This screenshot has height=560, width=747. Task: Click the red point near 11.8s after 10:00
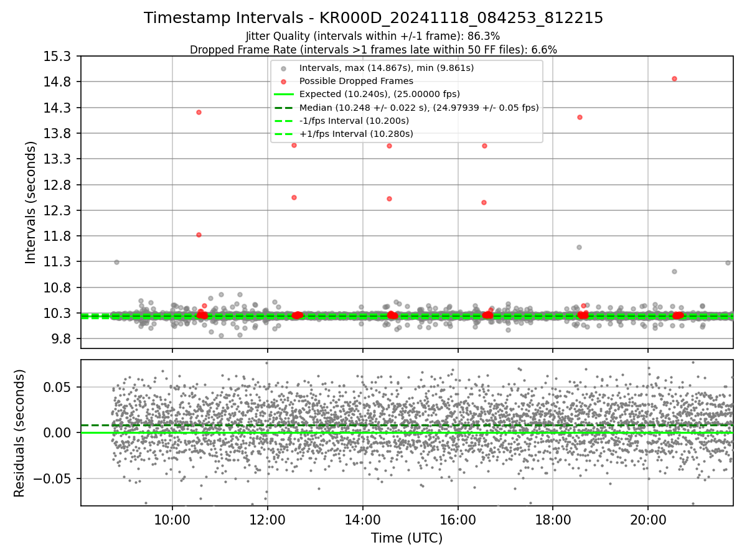199,235
